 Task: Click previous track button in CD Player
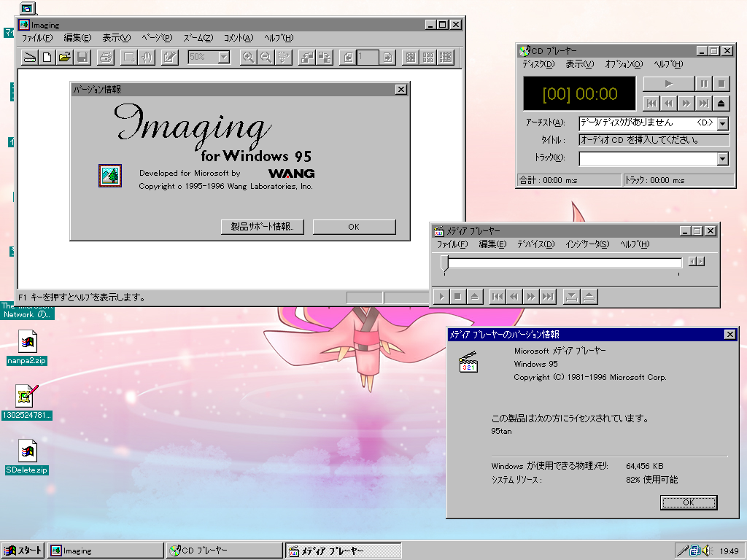[x=651, y=104]
